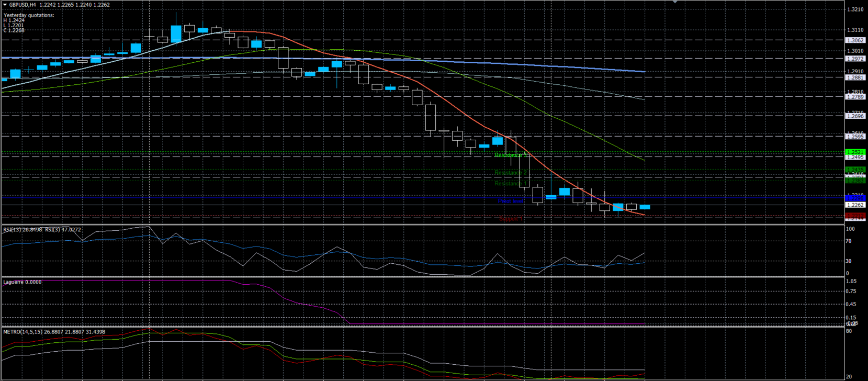Click the RSI scale value 100
Viewport: 868px width, 381px height.
(850, 229)
